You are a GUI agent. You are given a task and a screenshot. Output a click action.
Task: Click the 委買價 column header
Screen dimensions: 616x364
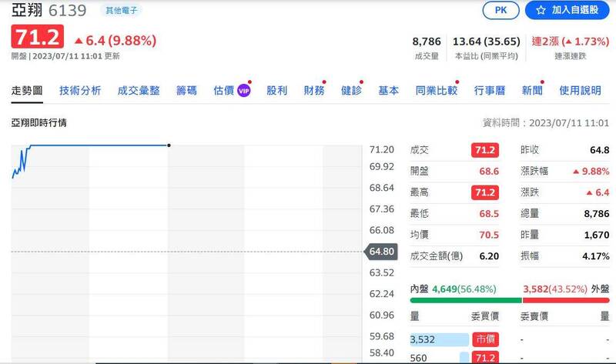(485, 316)
